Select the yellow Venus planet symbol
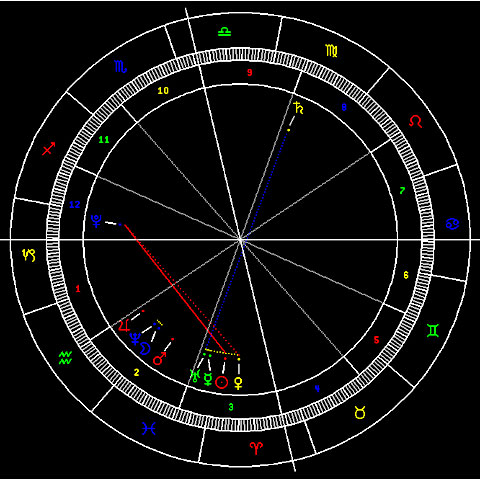The width and height of the screenshot is (480, 480). click(238, 383)
